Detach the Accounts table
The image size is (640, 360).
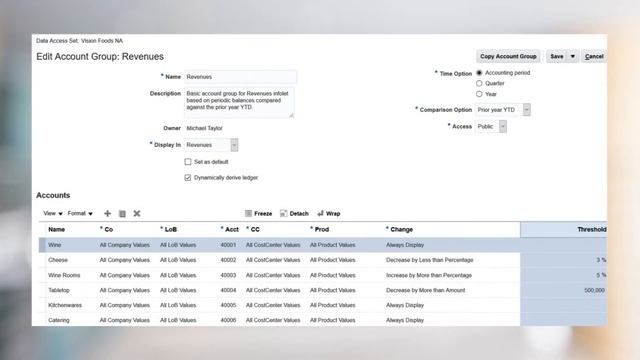click(x=294, y=213)
